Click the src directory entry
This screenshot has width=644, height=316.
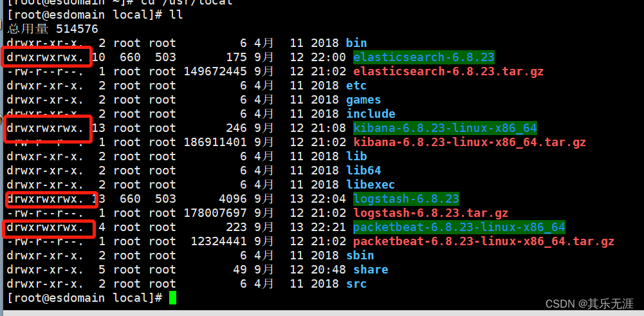coord(356,284)
